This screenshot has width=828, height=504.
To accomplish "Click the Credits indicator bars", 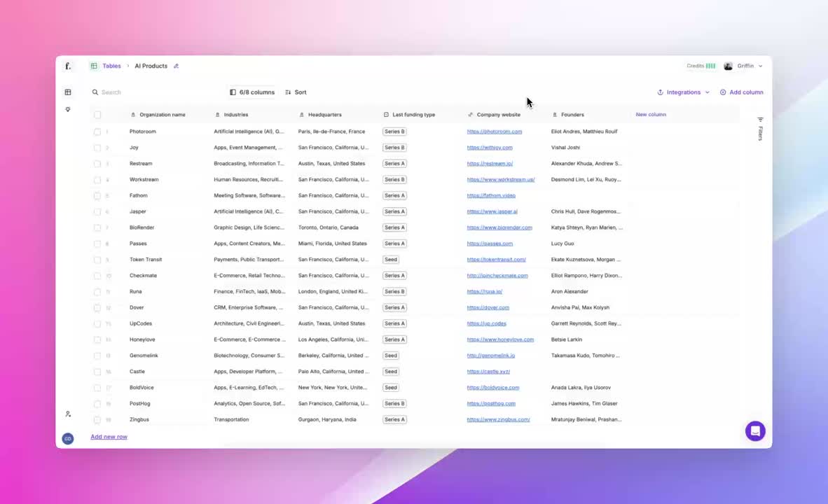I will (711, 66).
